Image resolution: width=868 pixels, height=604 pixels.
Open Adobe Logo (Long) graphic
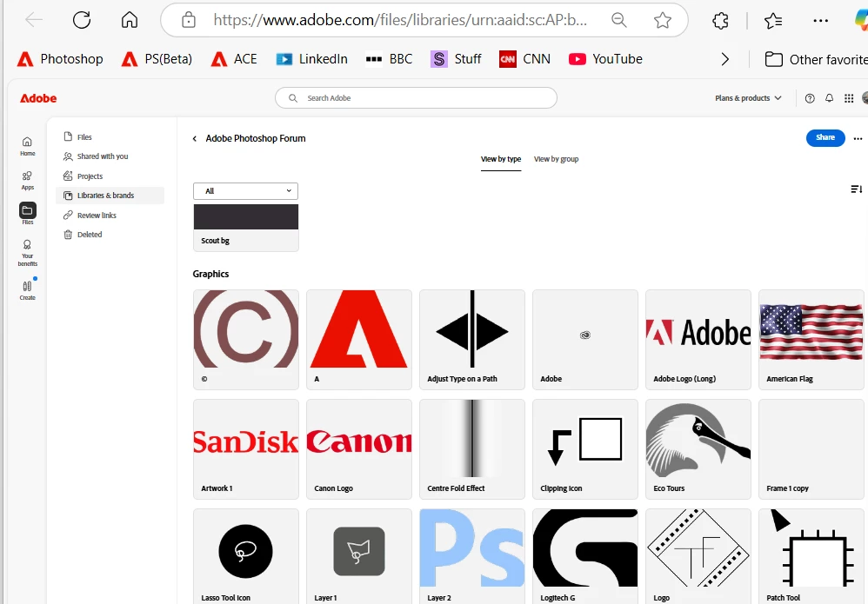(x=698, y=340)
